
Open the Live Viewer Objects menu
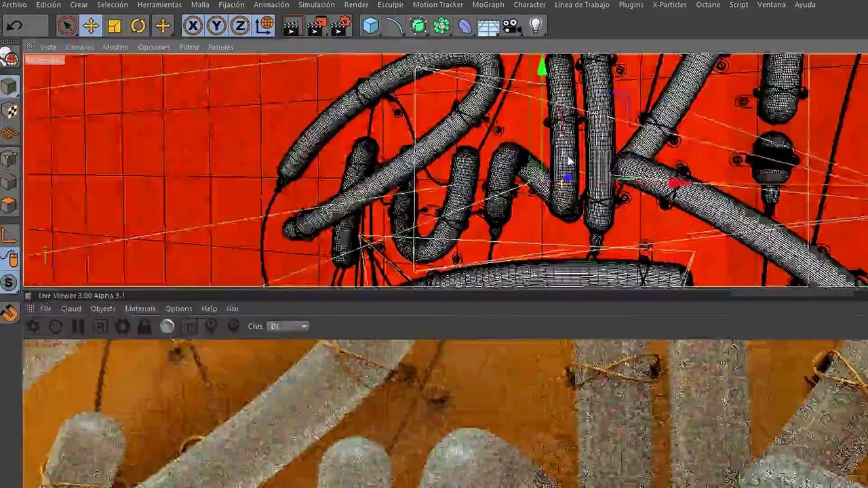(103, 309)
